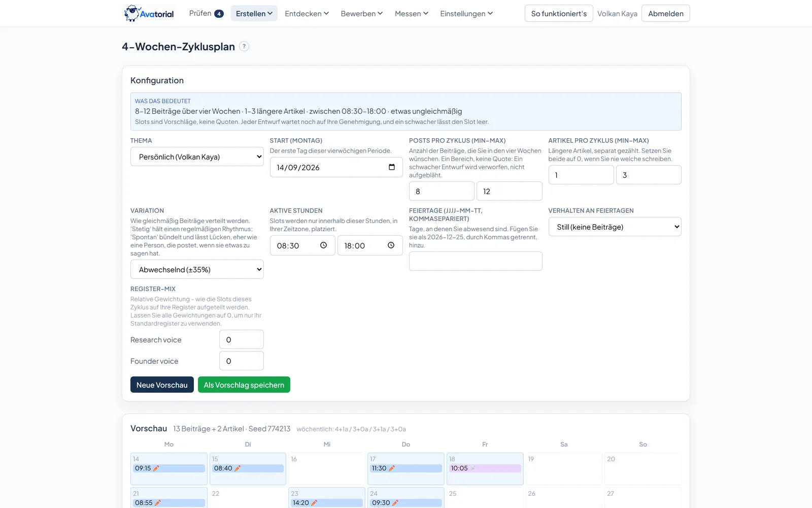Click pencil icon on 09:30 slot
This screenshot has height=508, width=812.
[x=395, y=503]
